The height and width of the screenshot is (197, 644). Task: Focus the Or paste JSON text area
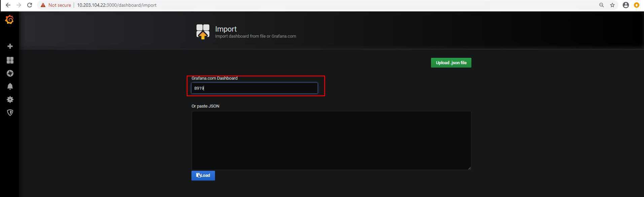click(331, 141)
